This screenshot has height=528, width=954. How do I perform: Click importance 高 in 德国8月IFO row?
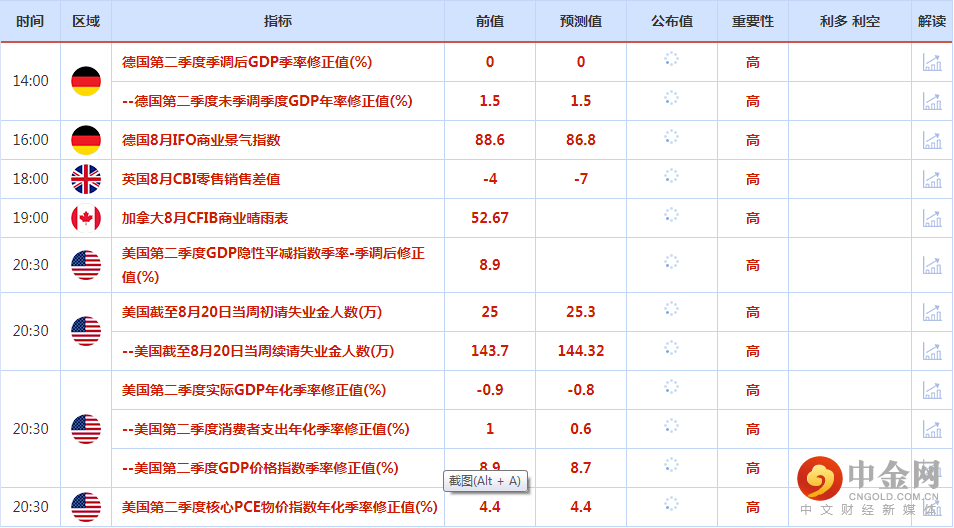click(x=753, y=140)
